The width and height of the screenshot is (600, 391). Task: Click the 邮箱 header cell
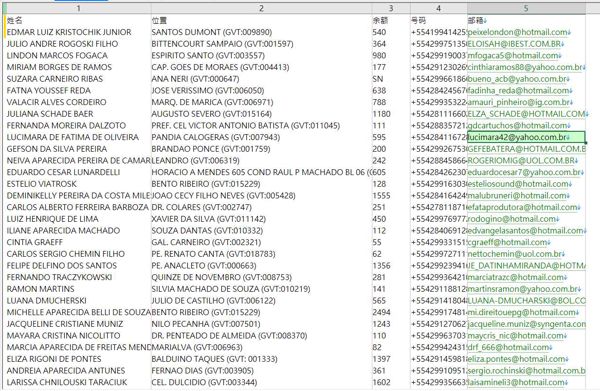coord(477,20)
